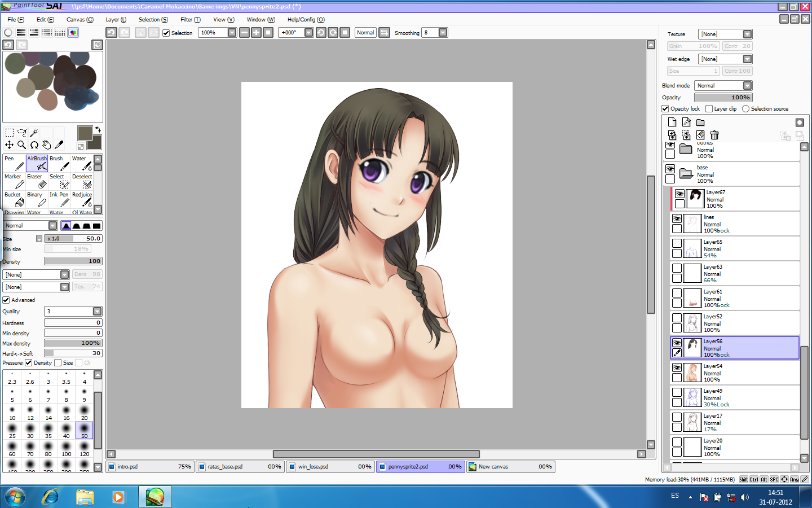
Task: Toggle the Opacity lock checkbox
Action: point(665,108)
